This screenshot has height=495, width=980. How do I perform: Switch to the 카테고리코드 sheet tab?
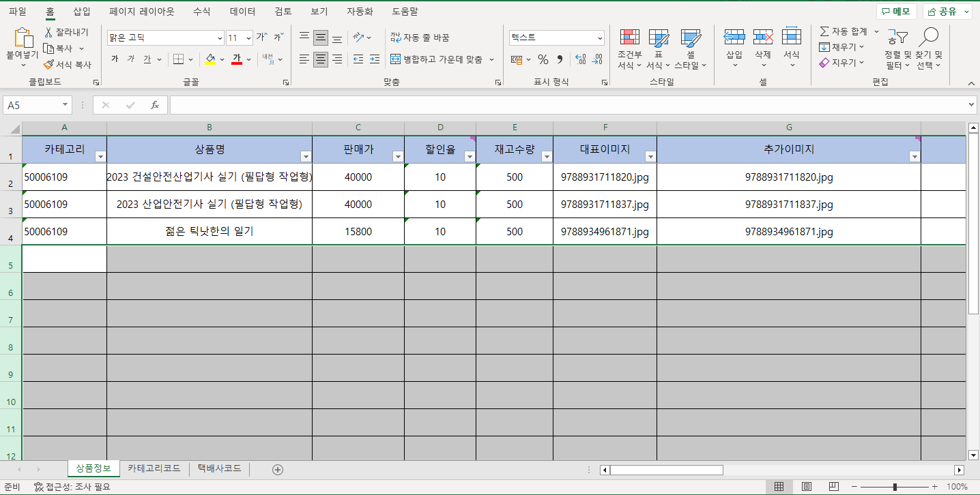(x=154, y=468)
